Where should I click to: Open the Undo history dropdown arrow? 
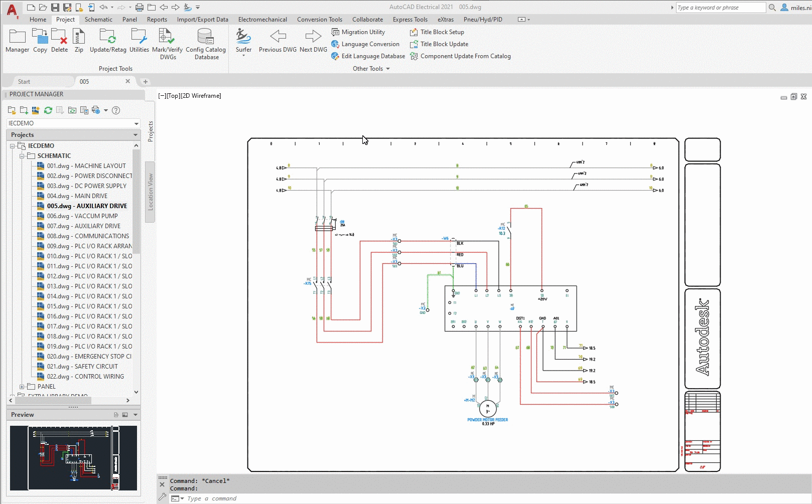111,7
